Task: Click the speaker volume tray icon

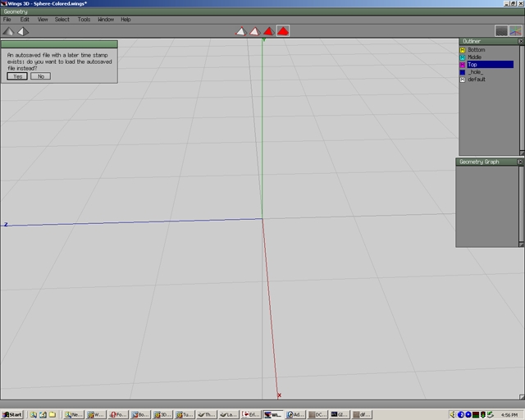Action: click(x=453, y=414)
